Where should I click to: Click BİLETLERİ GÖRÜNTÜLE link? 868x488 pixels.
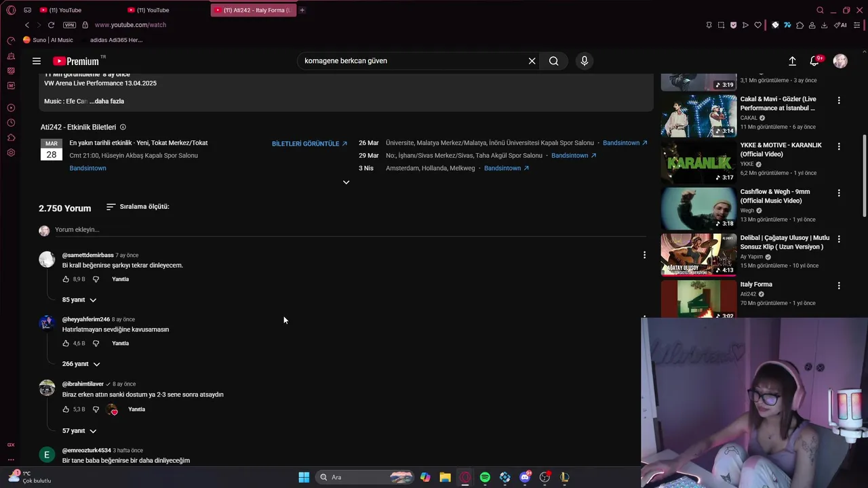point(309,144)
